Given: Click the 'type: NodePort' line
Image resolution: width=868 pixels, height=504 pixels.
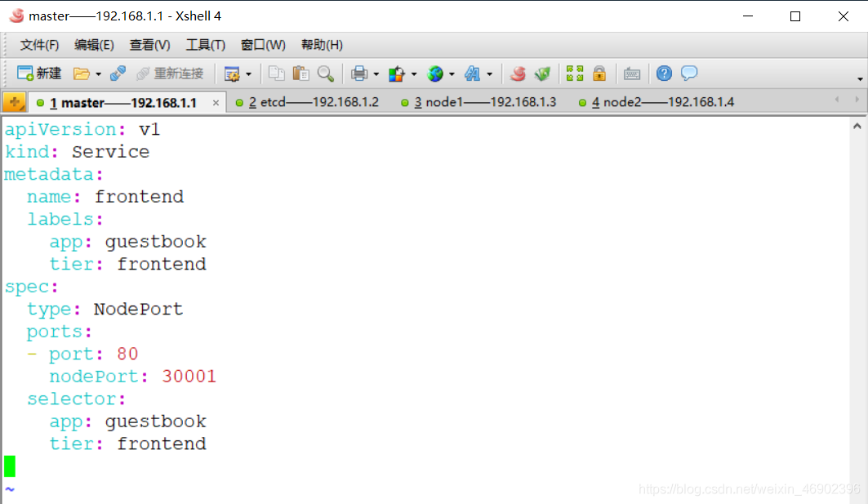Looking at the screenshot, I should click(105, 309).
